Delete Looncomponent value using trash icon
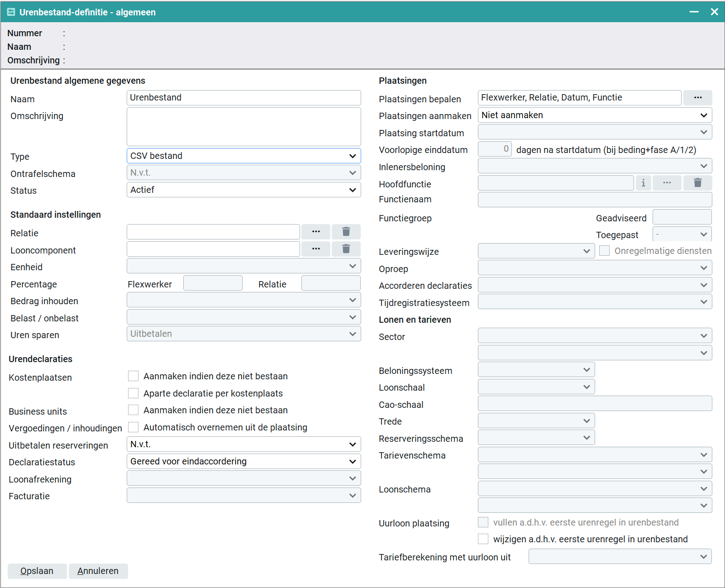 pyautogui.click(x=346, y=249)
